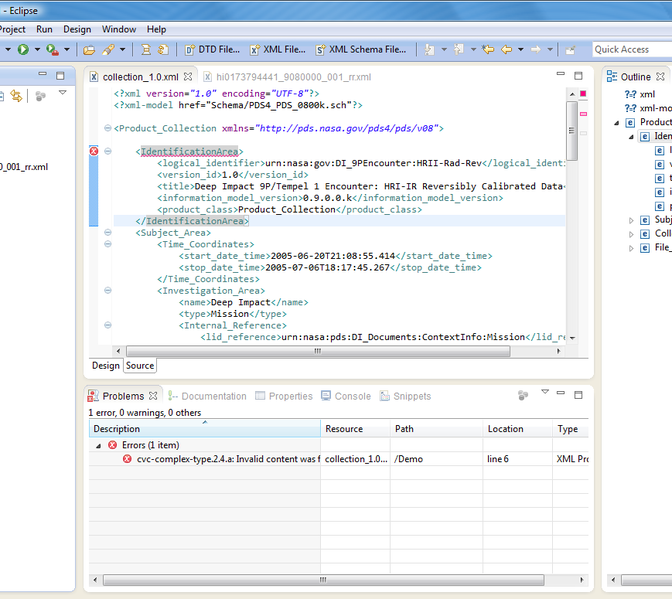This screenshot has height=599, width=672.
Task: Open the Problems view tab
Action: click(x=123, y=396)
